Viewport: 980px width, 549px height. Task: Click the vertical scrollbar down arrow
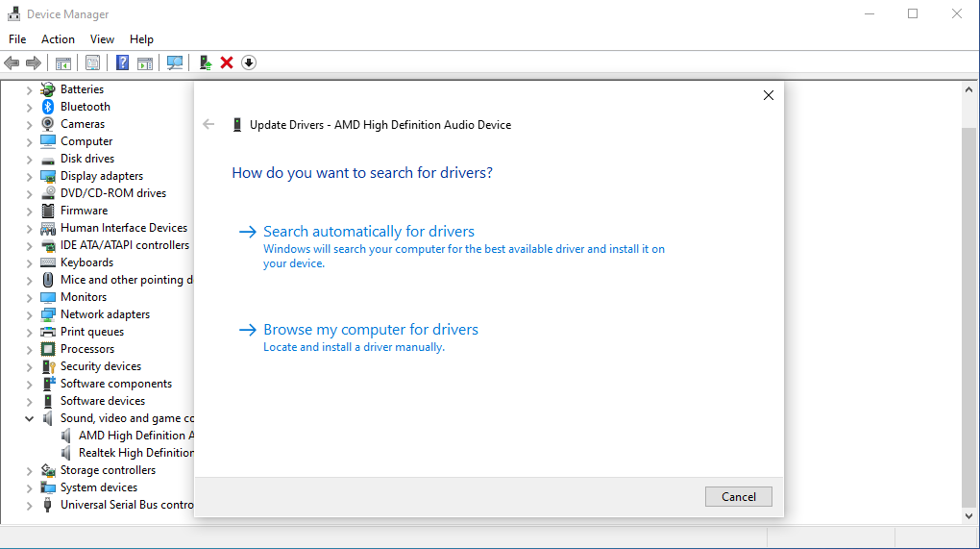pyautogui.click(x=968, y=516)
